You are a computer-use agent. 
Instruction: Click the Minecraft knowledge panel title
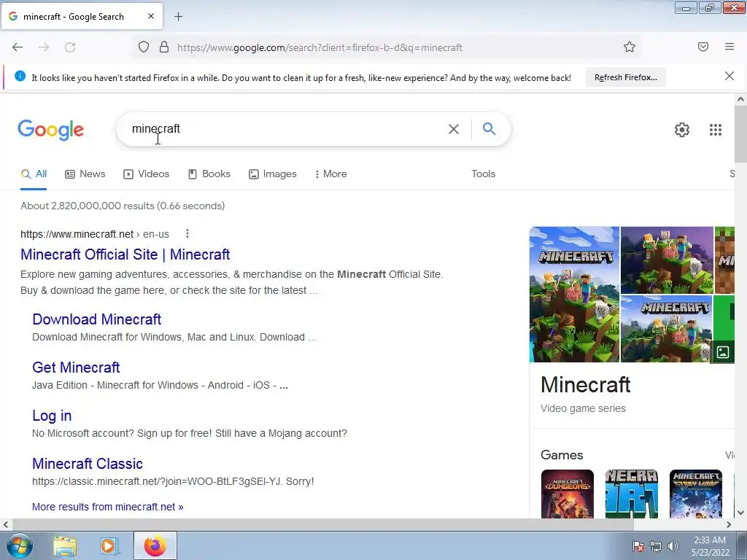pyautogui.click(x=586, y=384)
